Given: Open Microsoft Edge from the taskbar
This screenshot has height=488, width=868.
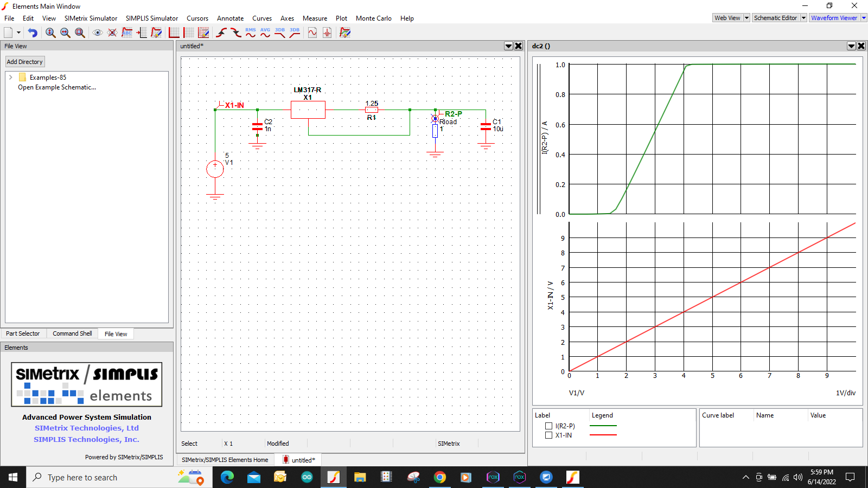Looking at the screenshot, I should [x=227, y=477].
